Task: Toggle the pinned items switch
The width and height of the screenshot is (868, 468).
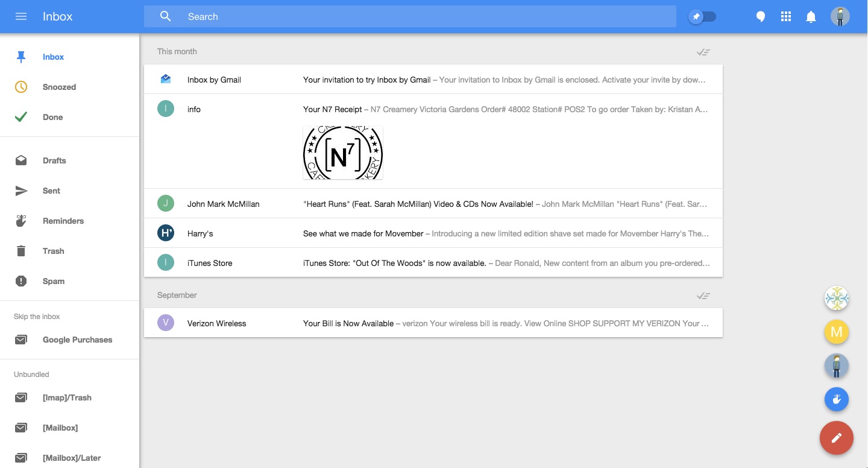Action: point(702,17)
